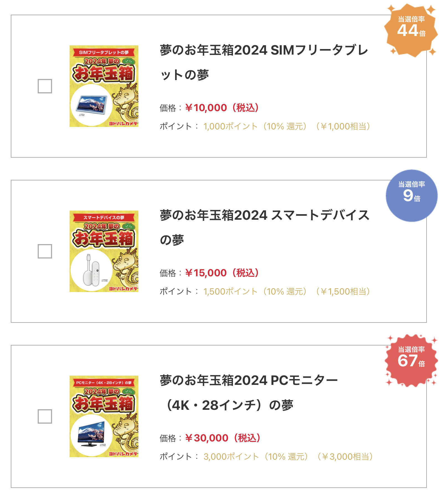Image resolution: width=444 pixels, height=504 pixels.
Task: Click the orange 44倍 lottery odds badge
Action: tap(411, 30)
